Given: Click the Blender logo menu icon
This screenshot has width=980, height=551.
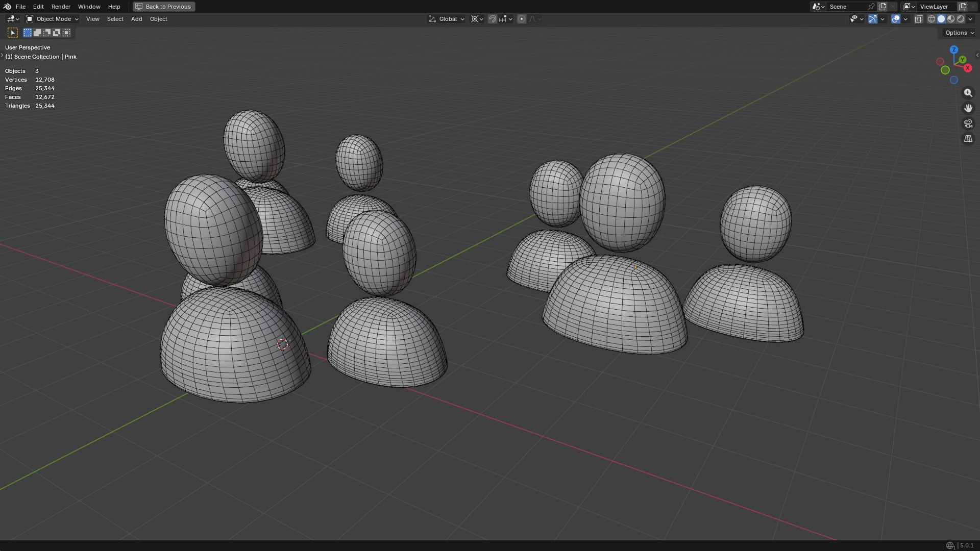Looking at the screenshot, I should coord(7,7).
